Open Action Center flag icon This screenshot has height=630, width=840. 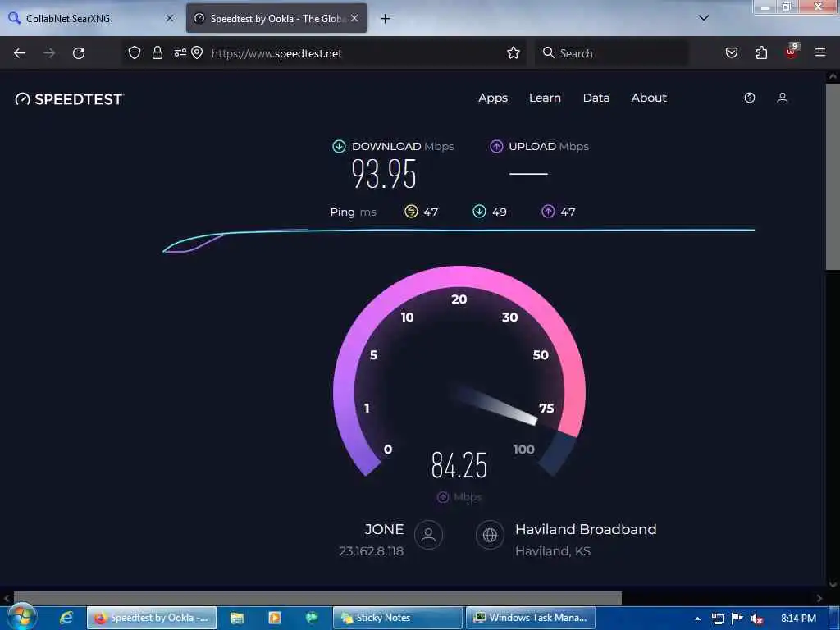coord(737,619)
